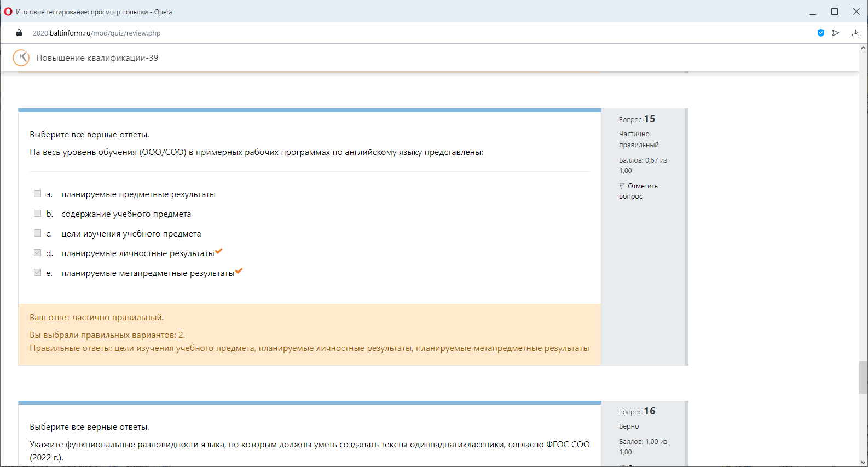The height and width of the screenshot is (467, 868).
Task: Maximize the Opera window
Action: click(x=835, y=11)
